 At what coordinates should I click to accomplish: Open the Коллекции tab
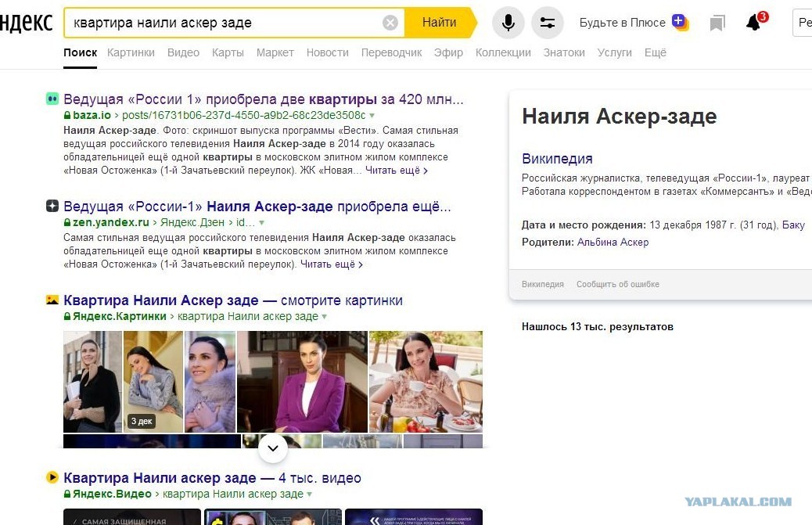[x=503, y=52]
